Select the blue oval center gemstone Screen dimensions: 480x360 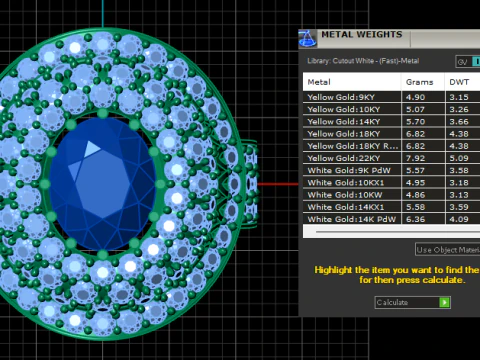point(102,184)
